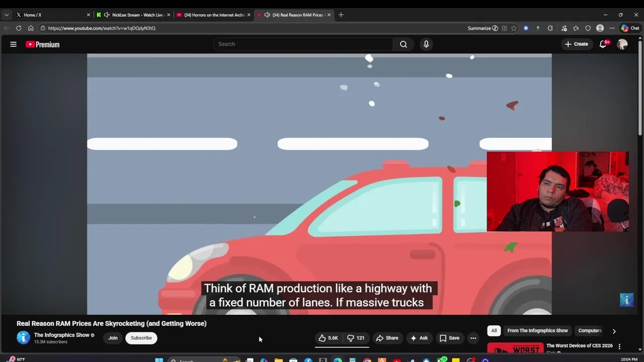Add page to favorites star icon
The height and width of the screenshot is (362, 644).
[514, 28]
